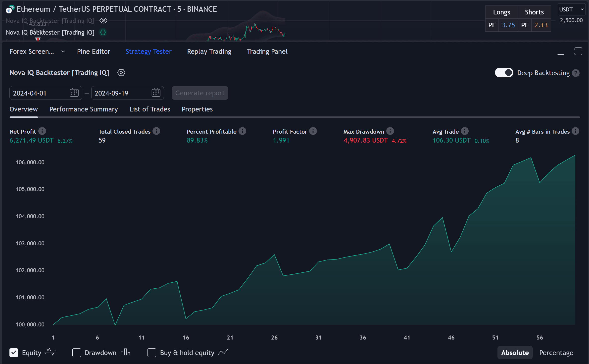This screenshot has height=364, width=589.
Task: Click the Drawdown bars icon
Action: click(x=125, y=352)
